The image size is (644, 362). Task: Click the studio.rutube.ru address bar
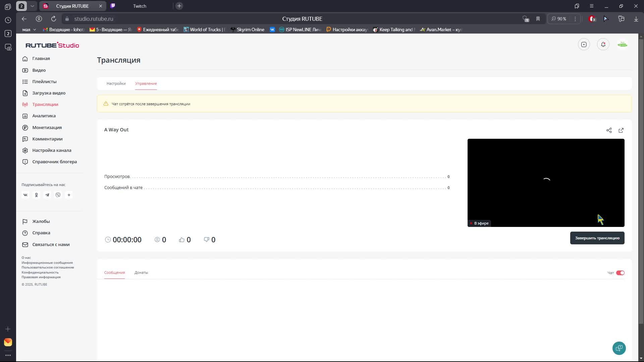pos(94,19)
